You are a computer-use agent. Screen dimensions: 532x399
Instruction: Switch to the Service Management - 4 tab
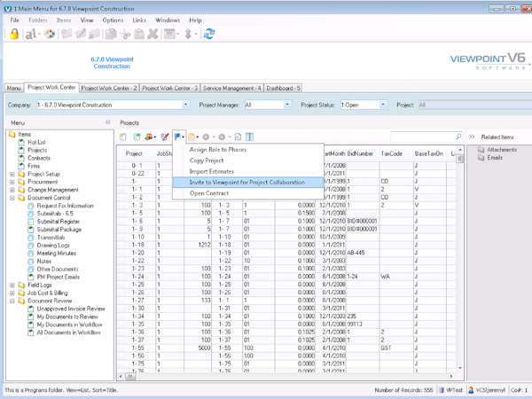coord(231,88)
